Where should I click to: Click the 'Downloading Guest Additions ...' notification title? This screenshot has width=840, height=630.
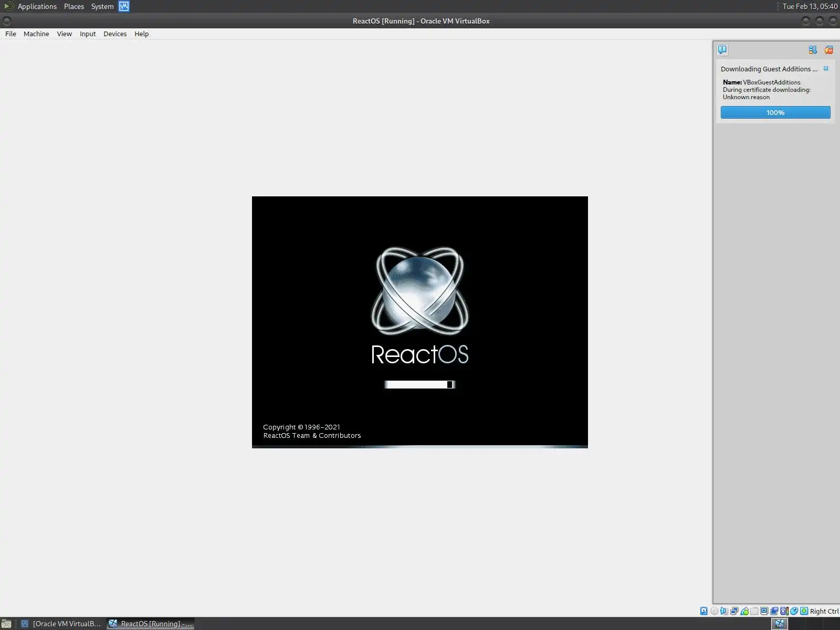click(769, 69)
